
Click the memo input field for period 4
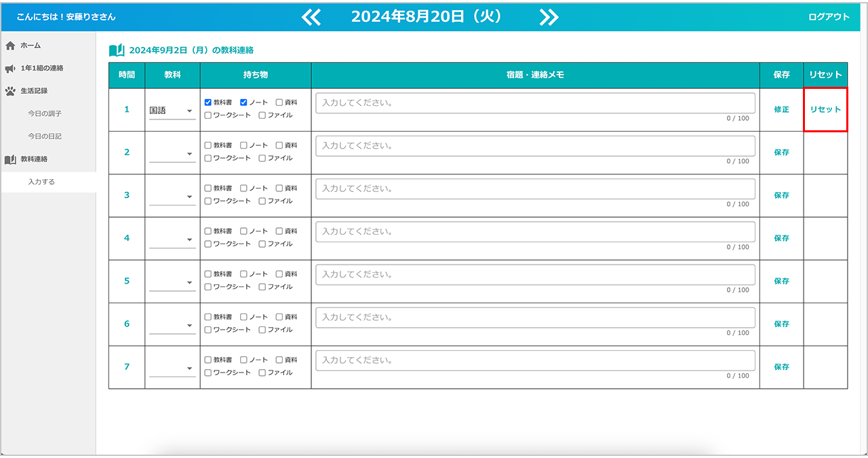(535, 231)
